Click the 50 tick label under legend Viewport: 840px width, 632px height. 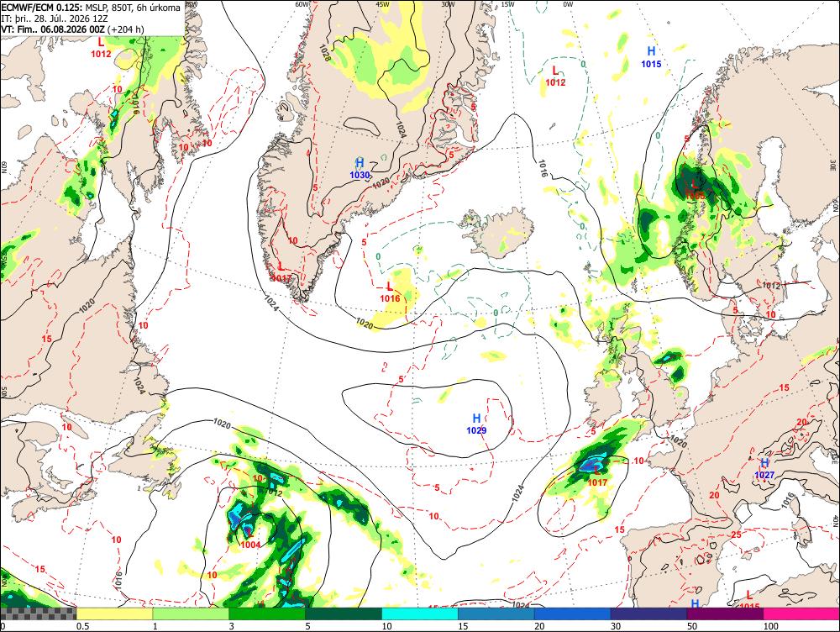[x=692, y=626]
